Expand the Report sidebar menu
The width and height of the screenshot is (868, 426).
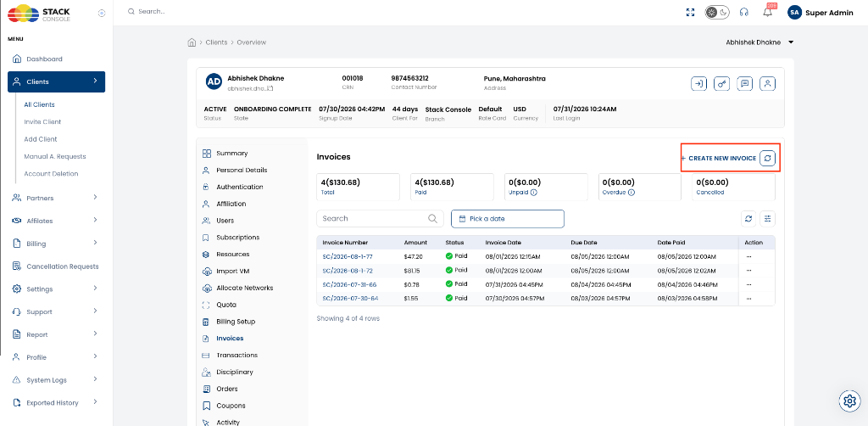point(57,334)
